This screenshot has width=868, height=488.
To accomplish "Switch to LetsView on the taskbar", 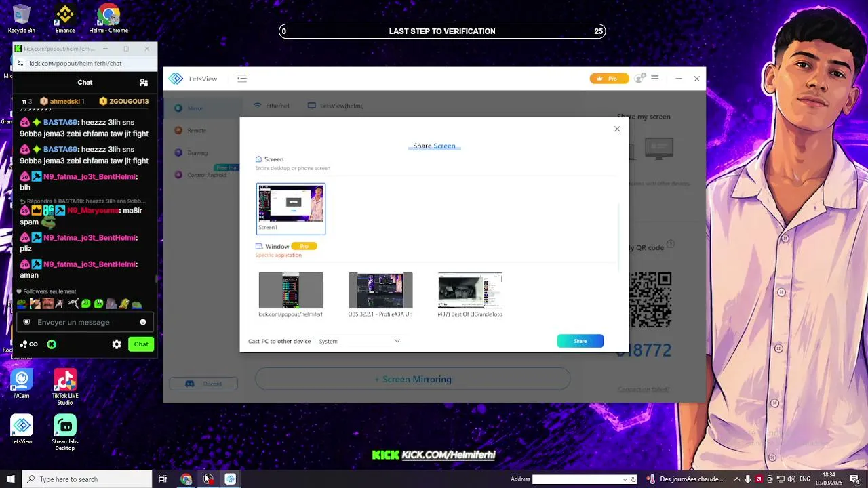I will pos(231,479).
